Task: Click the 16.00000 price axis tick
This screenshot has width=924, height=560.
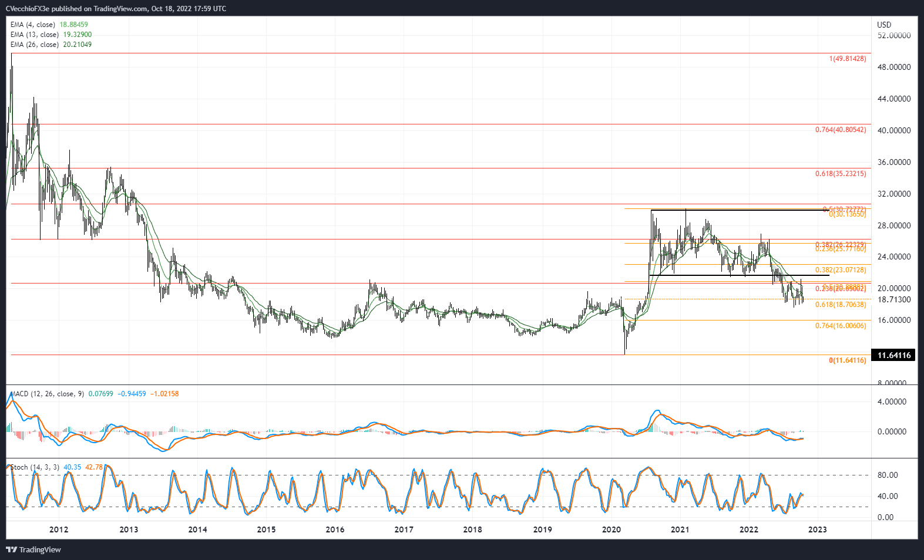Action: click(x=894, y=320)
